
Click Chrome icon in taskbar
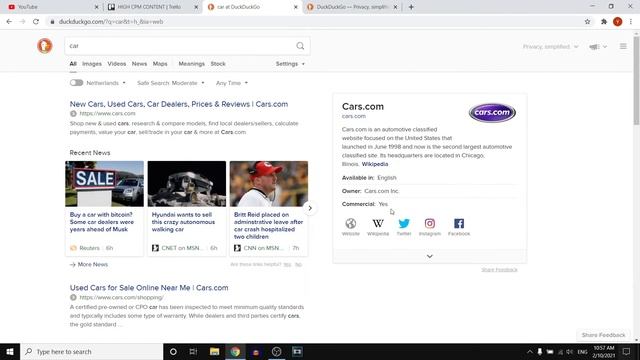[235, 351]
